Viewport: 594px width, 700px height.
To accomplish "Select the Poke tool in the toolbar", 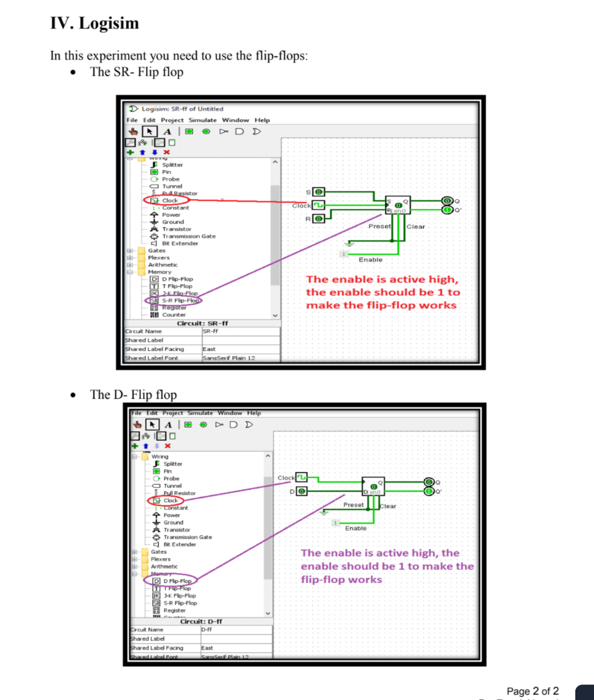I will [x=133, y=131].
